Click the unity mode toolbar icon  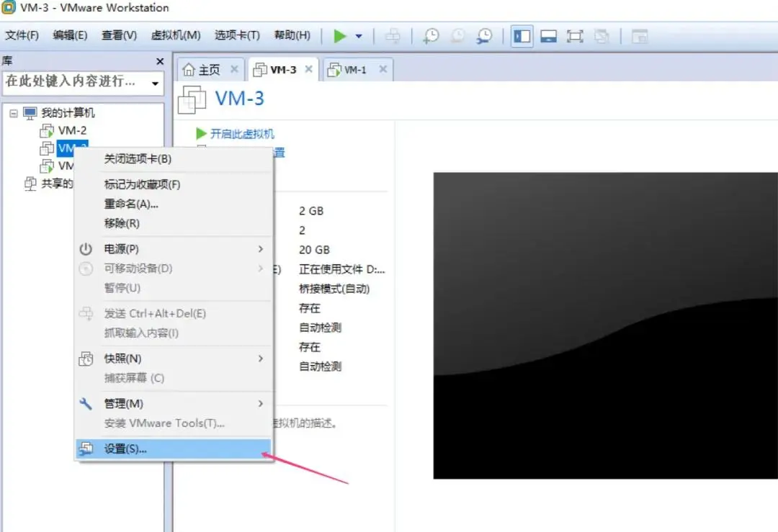tap(602, 36)
